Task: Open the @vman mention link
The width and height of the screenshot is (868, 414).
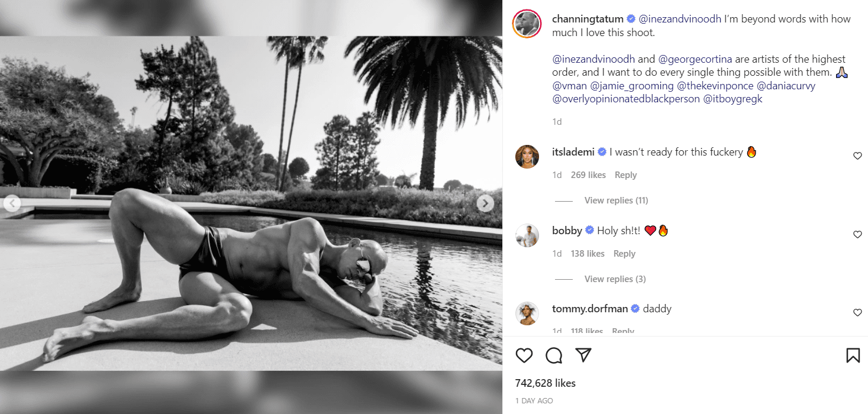Action: pyautogui.click(x=569, y=86)
